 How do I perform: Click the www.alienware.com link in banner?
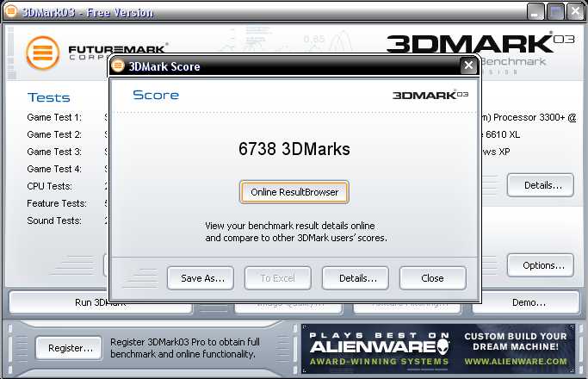click(x=516, y=362)
